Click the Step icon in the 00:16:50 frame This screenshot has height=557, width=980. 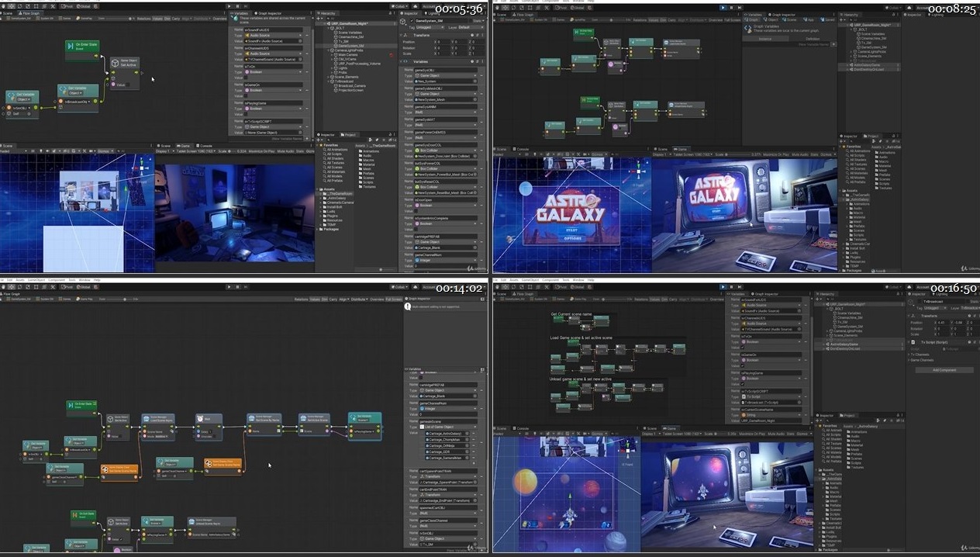tap(738, 287)
